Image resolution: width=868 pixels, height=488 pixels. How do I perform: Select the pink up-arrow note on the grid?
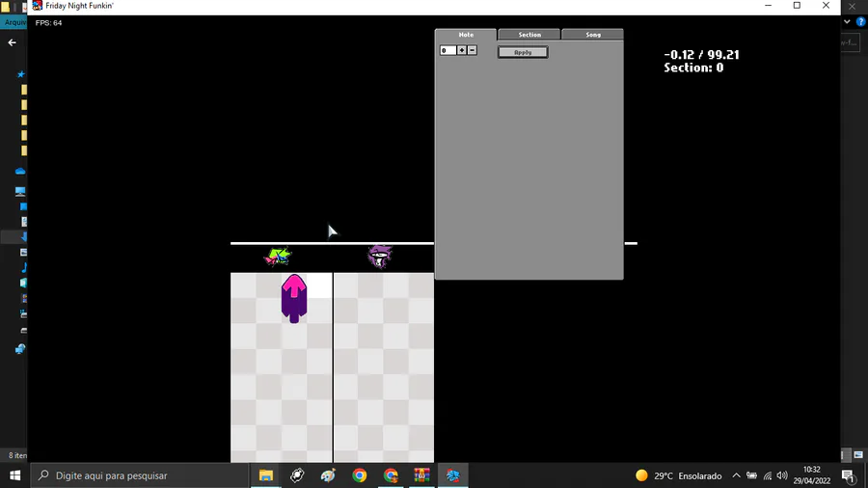[294, 298]
